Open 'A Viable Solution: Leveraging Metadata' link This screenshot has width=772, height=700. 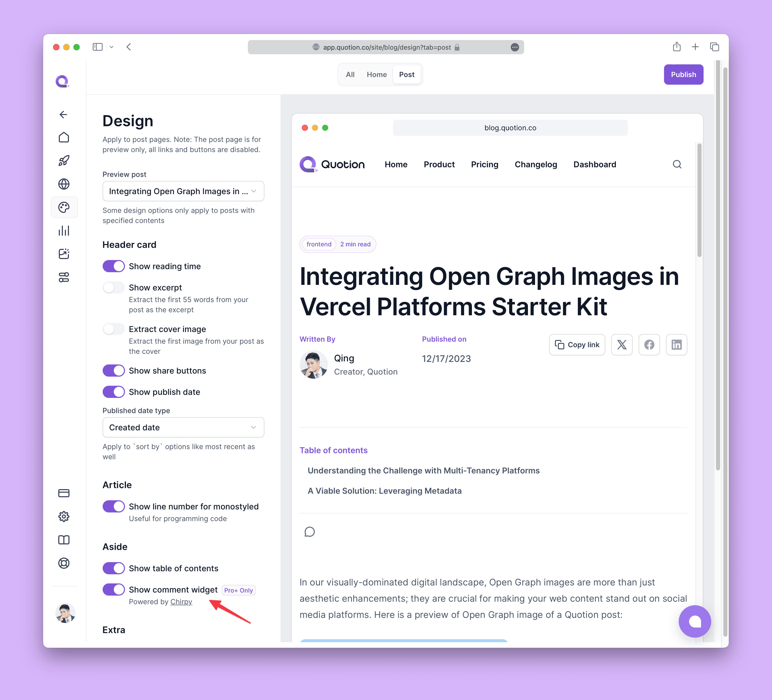coord(384,491)
